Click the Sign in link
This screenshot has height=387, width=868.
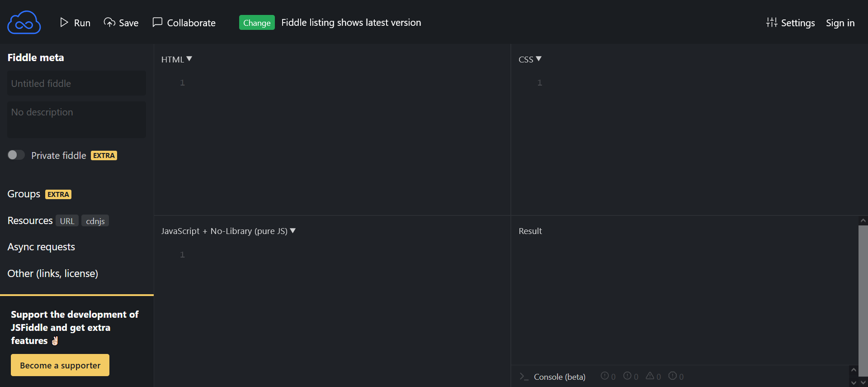click(840, 23)
